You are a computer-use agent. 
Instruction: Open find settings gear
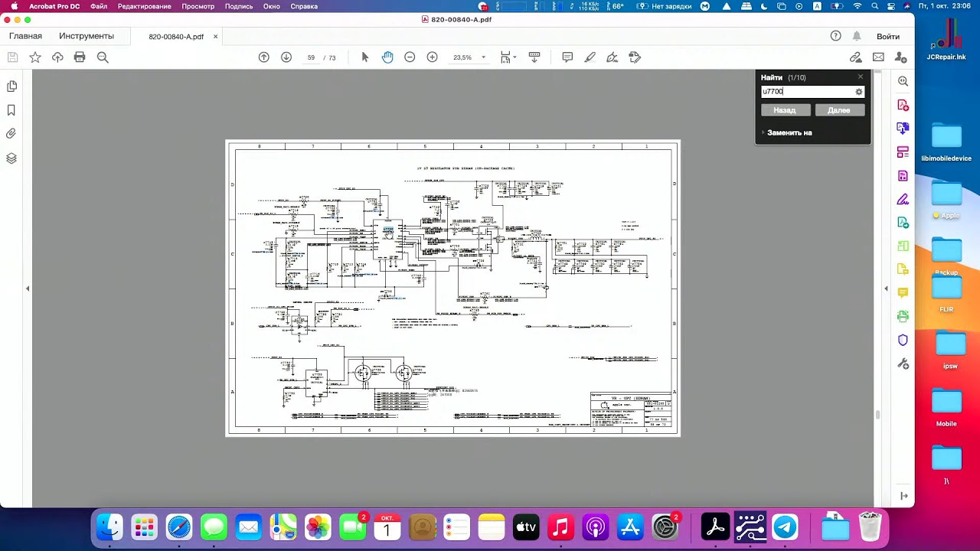pos(859,92)
